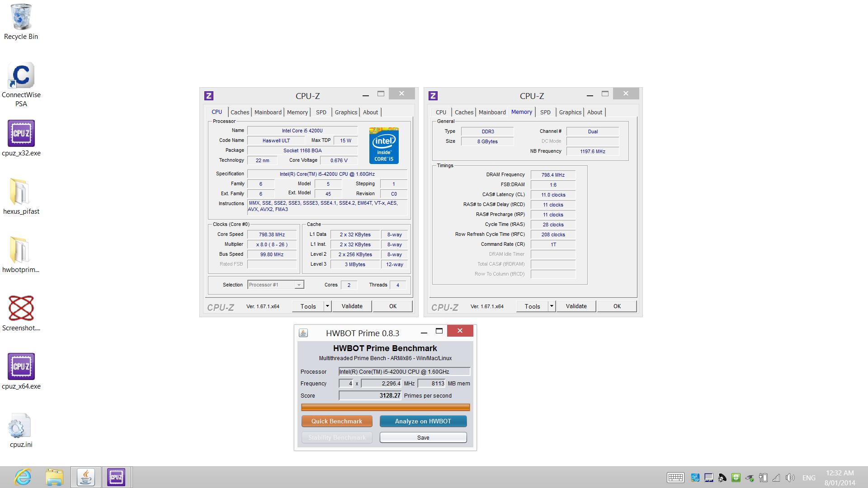868x488 pixels.
Task: Click the network signal tray icon
Action: pyautogui.click(x=776, y=478)
